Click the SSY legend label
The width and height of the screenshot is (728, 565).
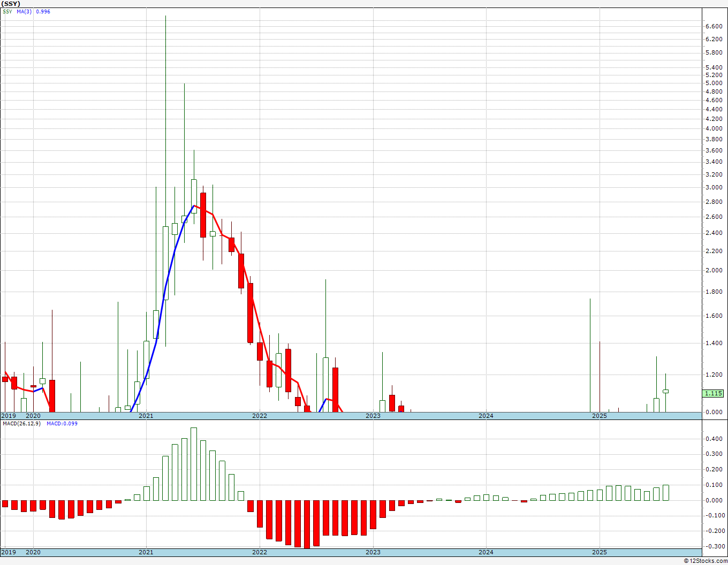point(7,11)
